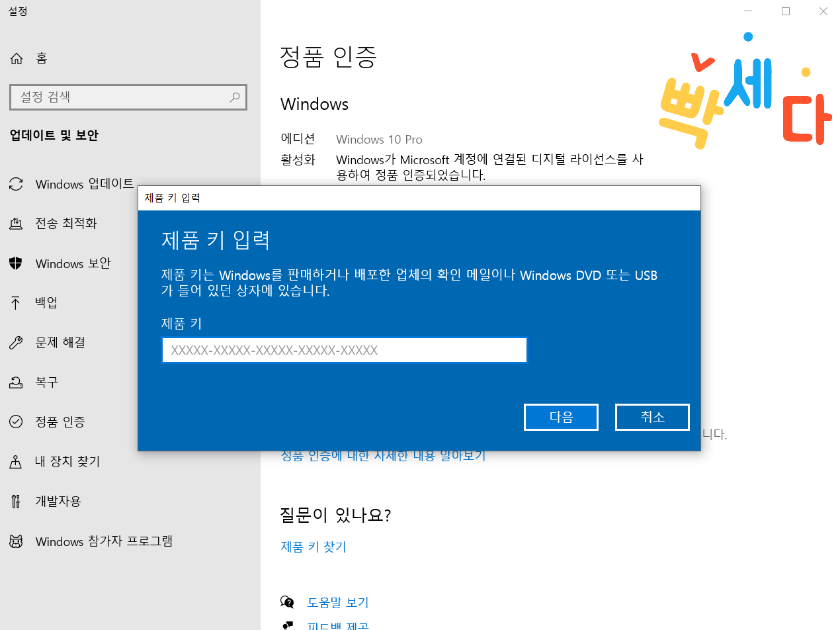Click the Windows 보안 shield icon

coord(16,263)
